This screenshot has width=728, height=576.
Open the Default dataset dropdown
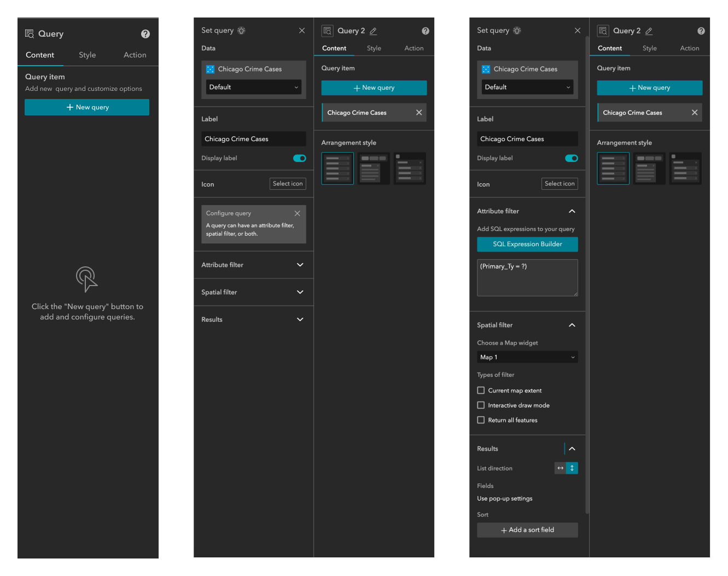tap(253, 86)
